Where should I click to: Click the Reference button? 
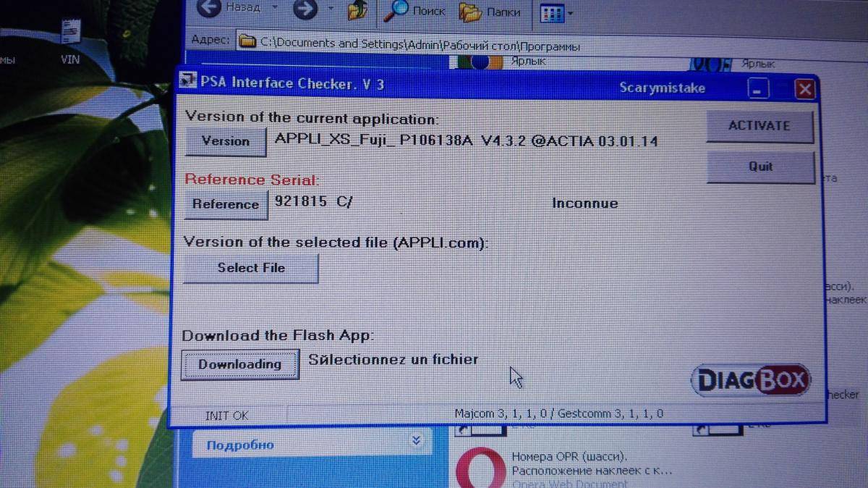click(x=225, y=204)
